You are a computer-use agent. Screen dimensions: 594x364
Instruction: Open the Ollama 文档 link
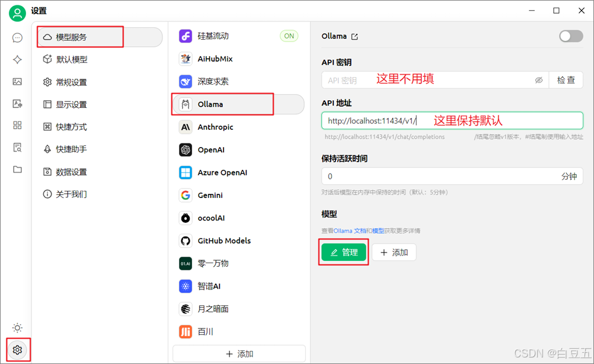(x=350, y=231)
